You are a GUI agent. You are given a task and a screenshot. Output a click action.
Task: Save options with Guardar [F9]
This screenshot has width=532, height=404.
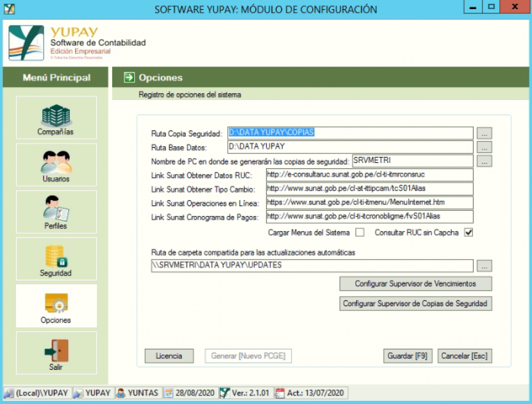tap(408, 356)
